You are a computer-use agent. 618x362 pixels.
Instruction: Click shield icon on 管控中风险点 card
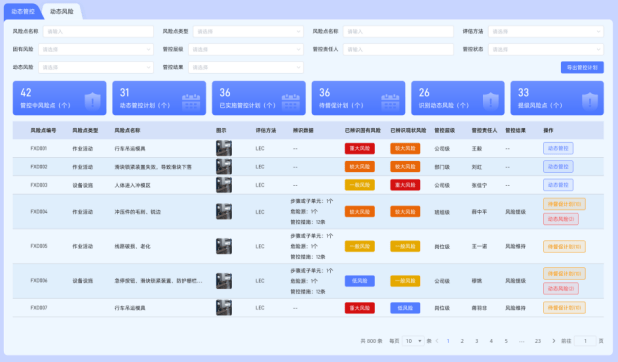click(x=93, y=101)
